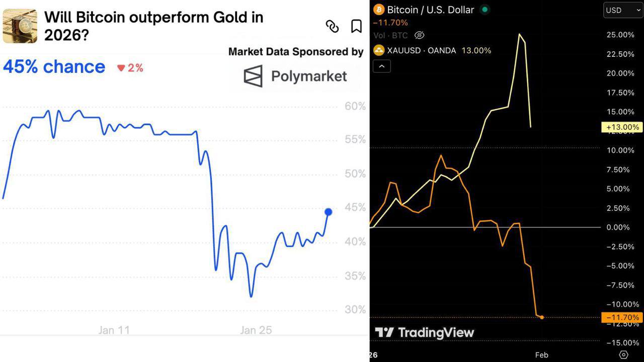Viewport: 644px width, 362px height.
Task: Collapse the chart legend with chevron
Action: pos(382,66)
